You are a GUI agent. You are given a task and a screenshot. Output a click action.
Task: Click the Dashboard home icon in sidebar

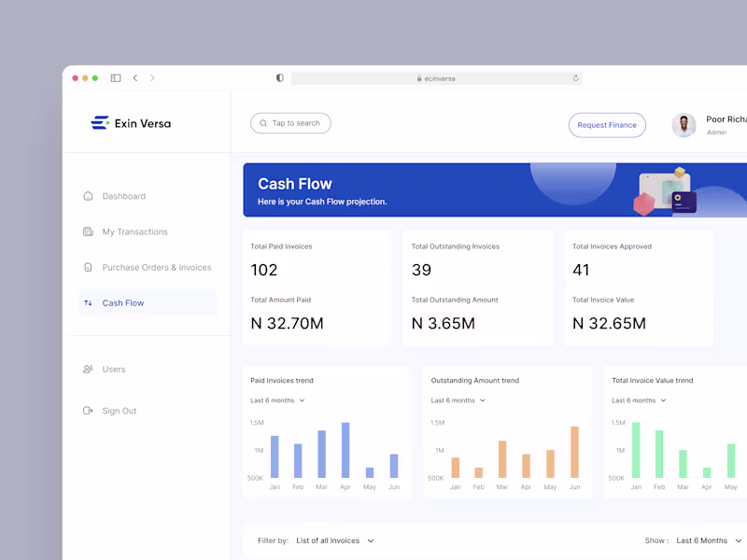[88, 196]
